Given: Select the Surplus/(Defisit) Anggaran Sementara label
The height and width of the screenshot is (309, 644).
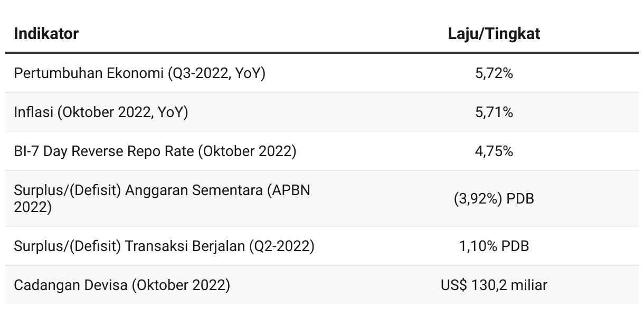Looking at the screenshot, I should pos(162,198).
